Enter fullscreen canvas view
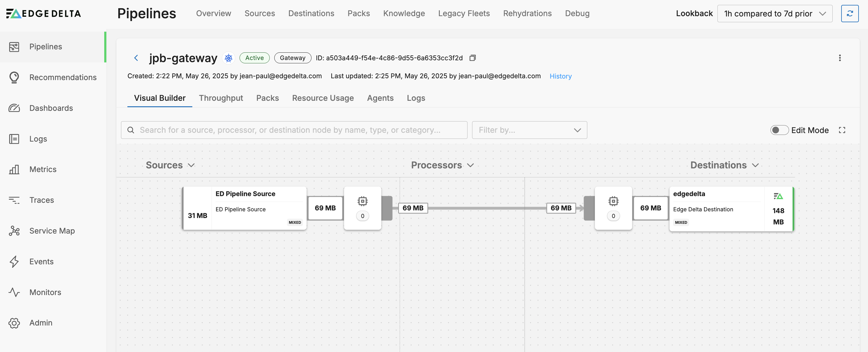 pyautogui.click(x=842, y=130)
